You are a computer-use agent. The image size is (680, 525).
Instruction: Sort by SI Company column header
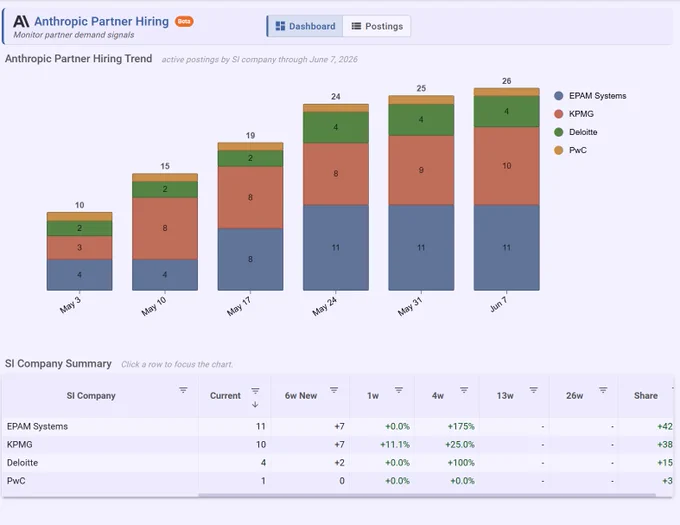pyautogui.click(x=91, y=396)
